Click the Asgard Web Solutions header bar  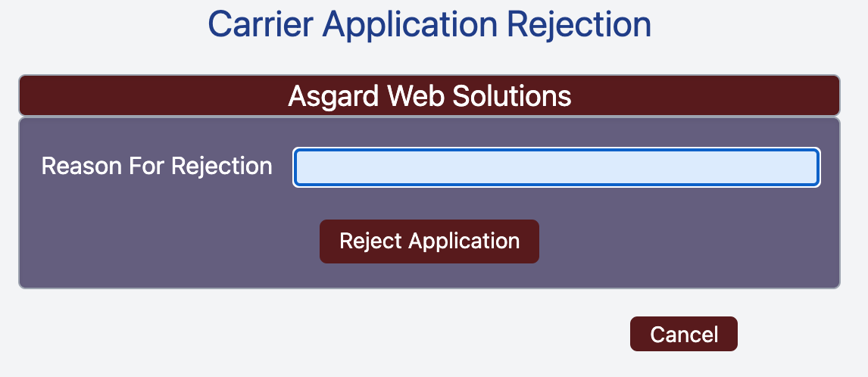[429, 96]
